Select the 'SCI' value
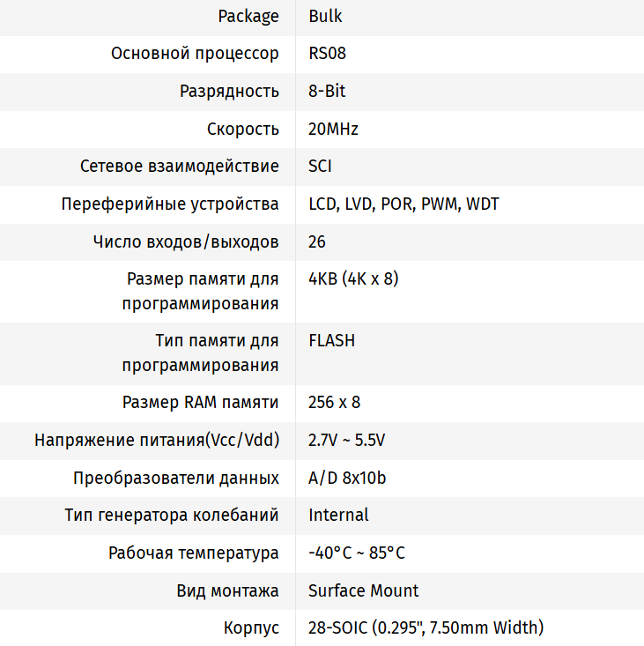The image size is (644, 646). coord(320,167)
